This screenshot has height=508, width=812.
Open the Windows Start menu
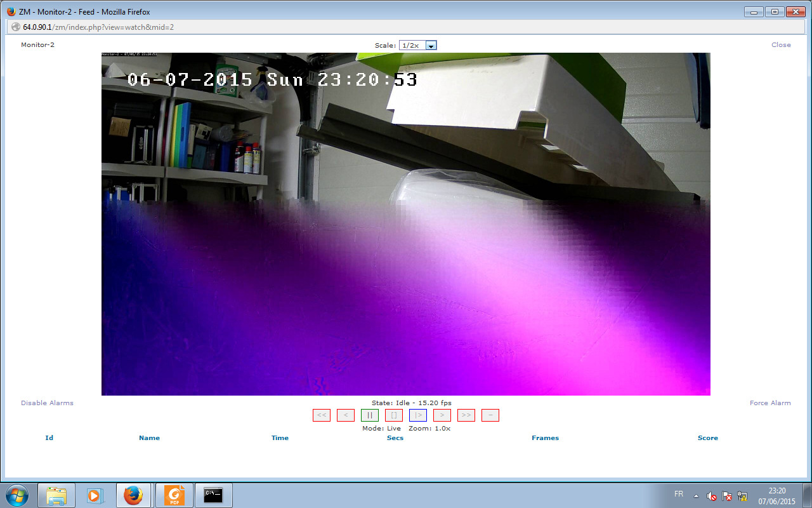[x=17, y=495]
